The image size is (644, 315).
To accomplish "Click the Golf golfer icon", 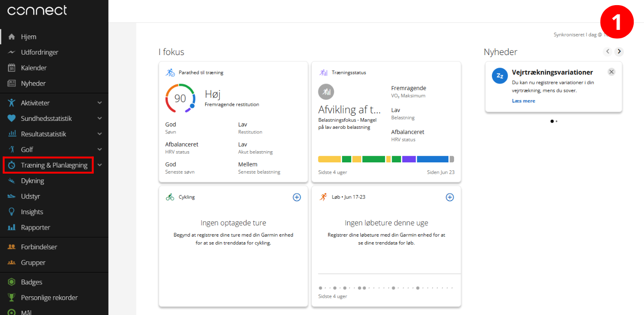I will tap(12, 150).
